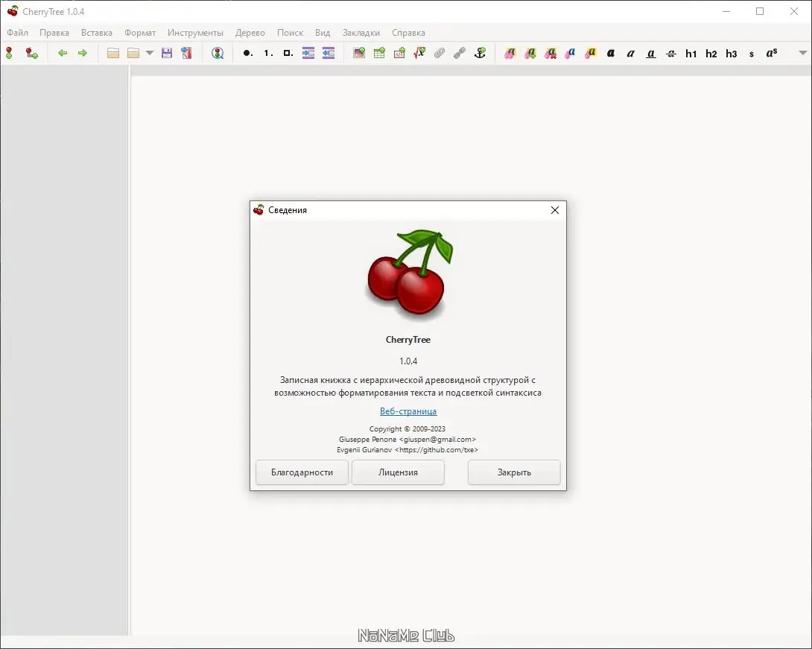
Task: Open find in all nodes search icon
Action: 218,53
